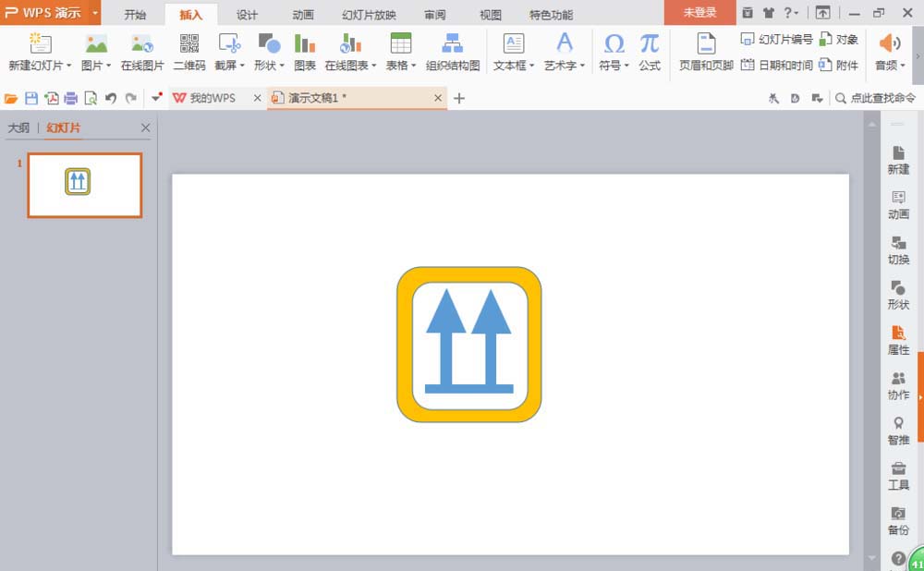Switch to 大纲 outline view
The height and width of the screenshot is (571, 924).
point(18,128)
